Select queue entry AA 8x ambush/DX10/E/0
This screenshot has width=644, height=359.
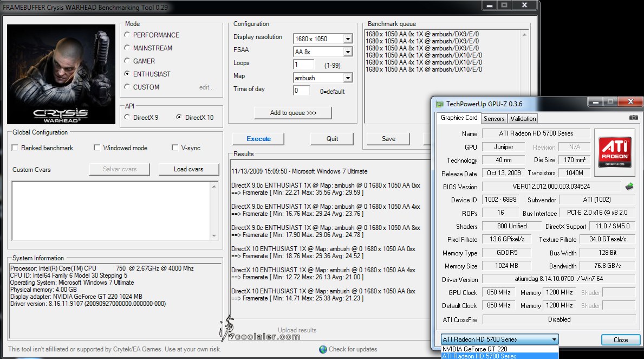coord(424,69)
